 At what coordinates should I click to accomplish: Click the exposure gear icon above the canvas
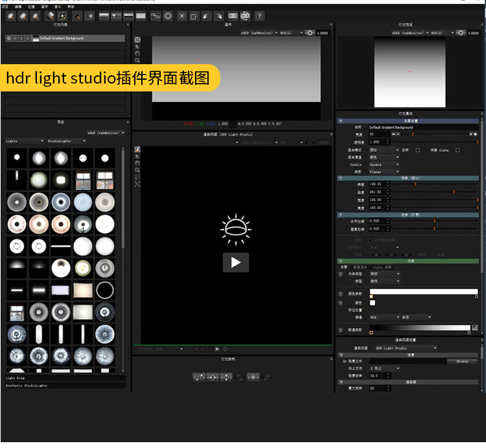309,32
